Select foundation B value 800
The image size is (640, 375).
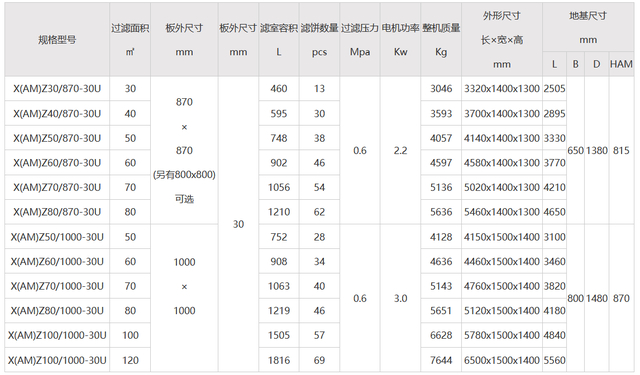click(576, 298)
